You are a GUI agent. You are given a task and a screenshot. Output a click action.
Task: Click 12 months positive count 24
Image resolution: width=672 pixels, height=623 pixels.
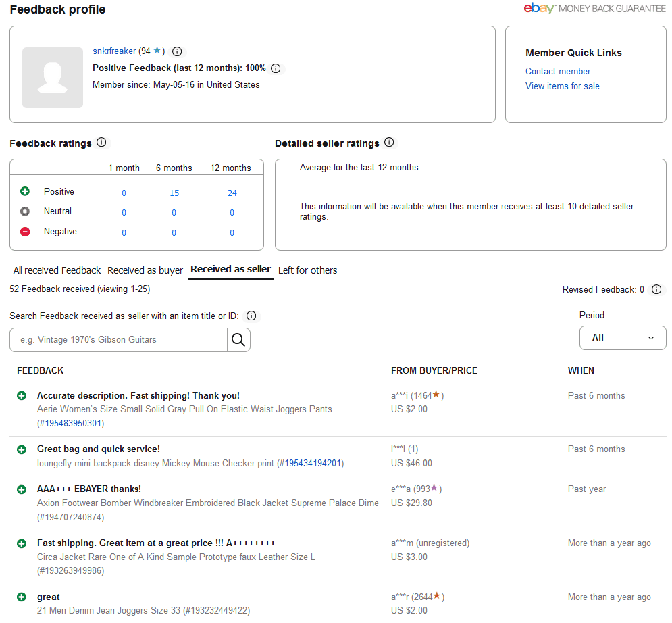232,193
